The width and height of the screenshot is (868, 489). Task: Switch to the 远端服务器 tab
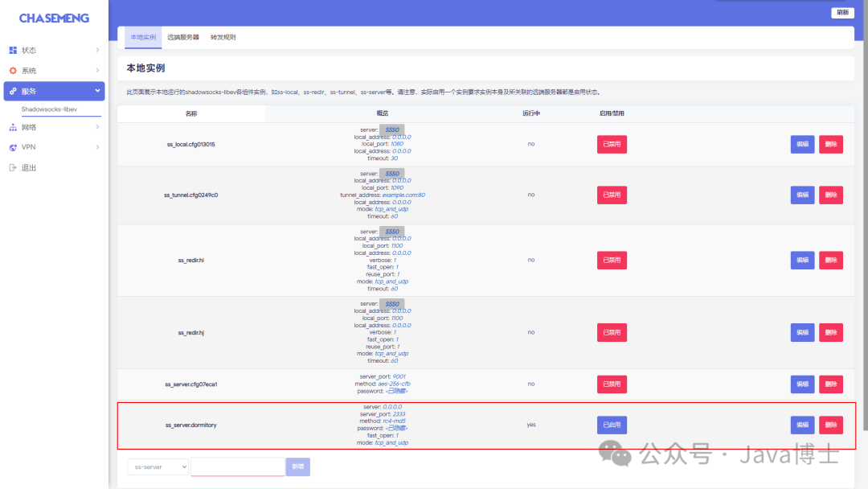point(186,37)
